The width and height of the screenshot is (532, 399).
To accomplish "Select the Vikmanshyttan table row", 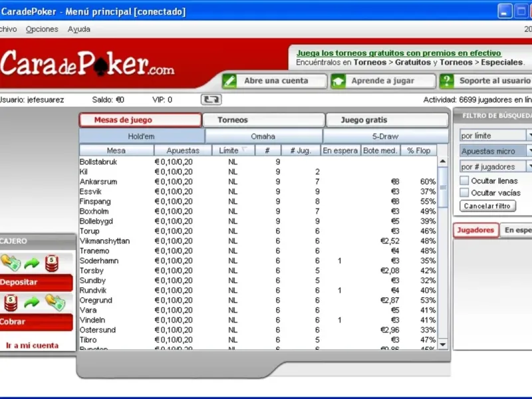I will (258, 241).
